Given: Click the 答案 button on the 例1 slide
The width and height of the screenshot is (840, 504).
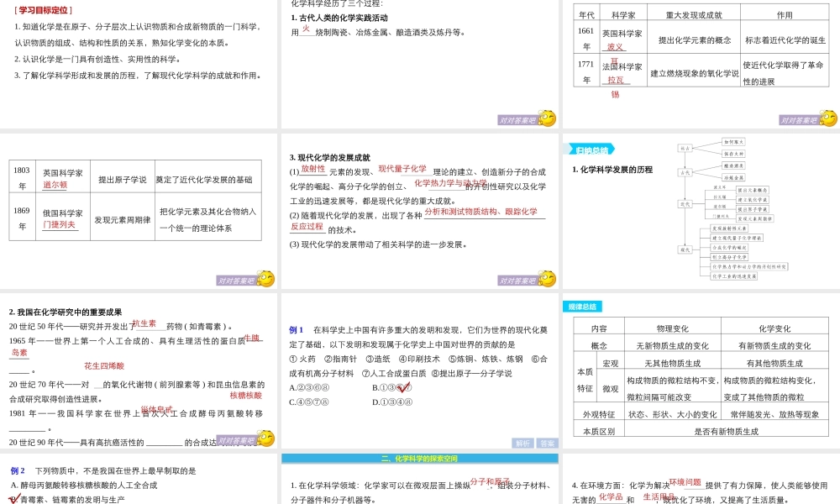Looking at the screenshot, I should point(547,443).
